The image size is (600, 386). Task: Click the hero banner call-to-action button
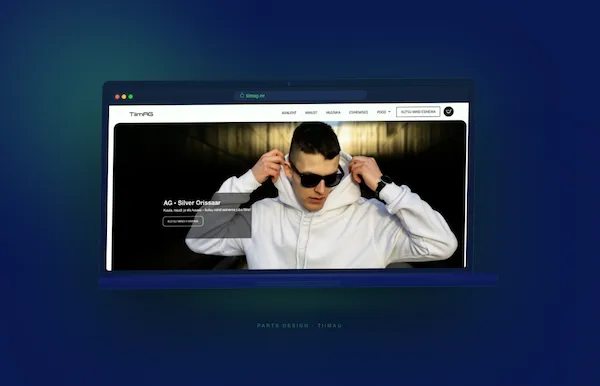[183, 221]
